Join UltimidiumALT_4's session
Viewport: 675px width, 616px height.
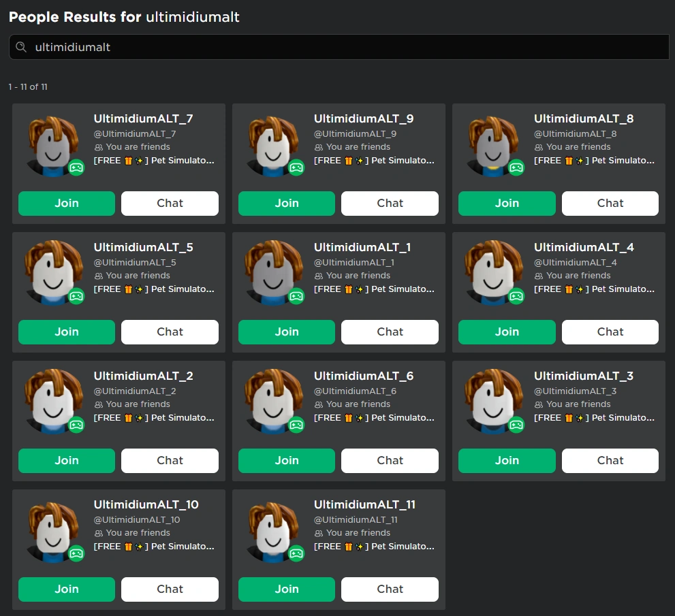click(507, 331)
